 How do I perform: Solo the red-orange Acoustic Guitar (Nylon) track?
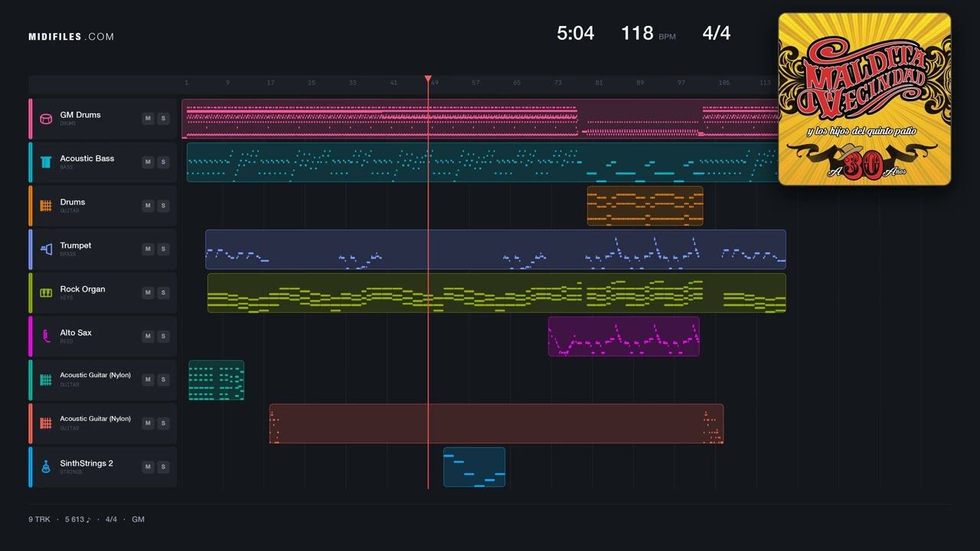[163, 424]
